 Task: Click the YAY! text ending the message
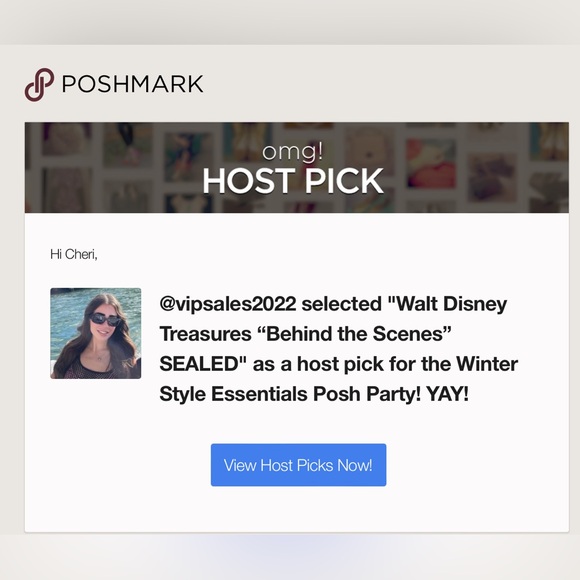[x=447, y=394]
